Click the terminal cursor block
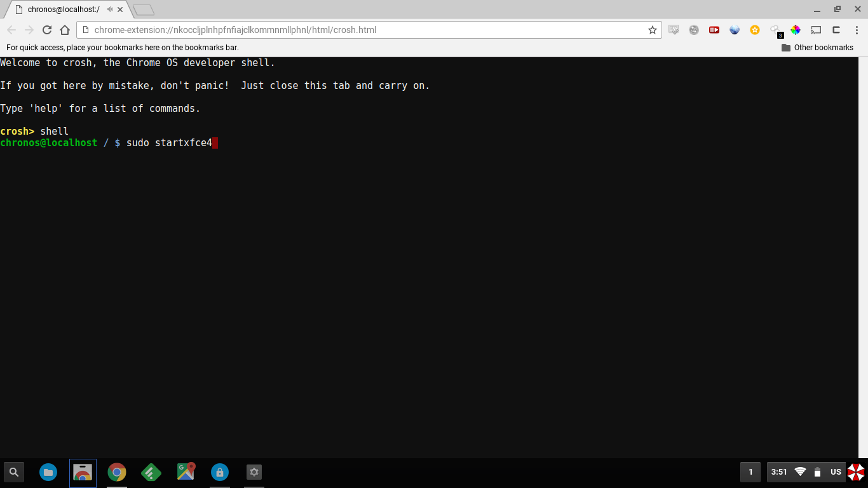The image size is (868, 488). (215, 143)
